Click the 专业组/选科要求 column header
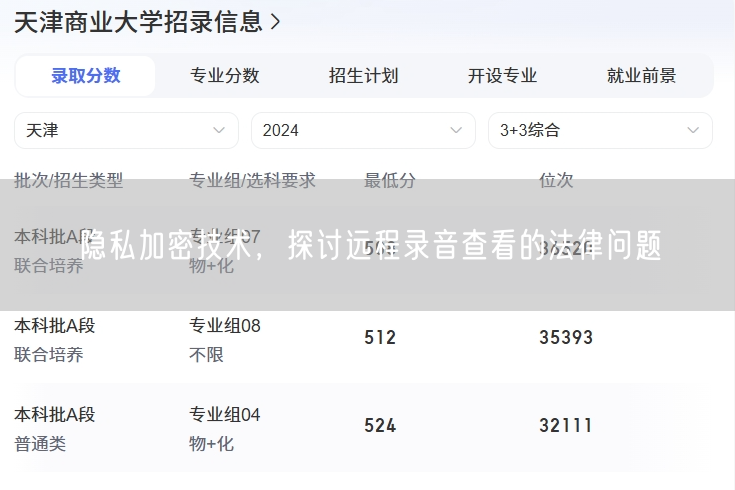Image resolution: width=735 pixels, height=490 pixels. click(x=252, y=180)
